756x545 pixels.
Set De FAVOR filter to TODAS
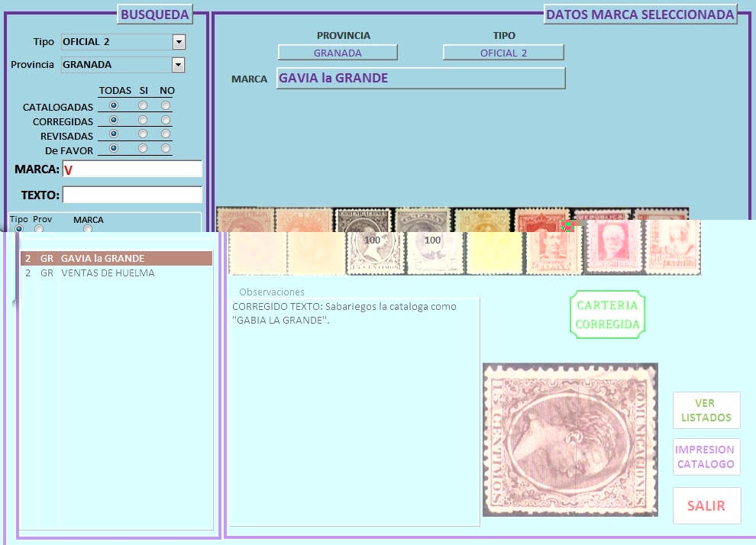[x=114, y=148]
